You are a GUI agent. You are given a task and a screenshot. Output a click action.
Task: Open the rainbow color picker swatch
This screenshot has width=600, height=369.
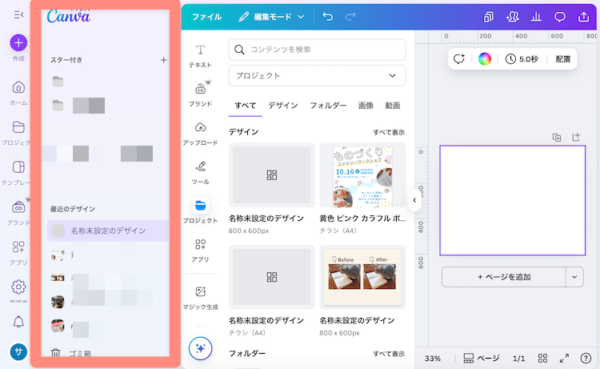pos(484,59)
